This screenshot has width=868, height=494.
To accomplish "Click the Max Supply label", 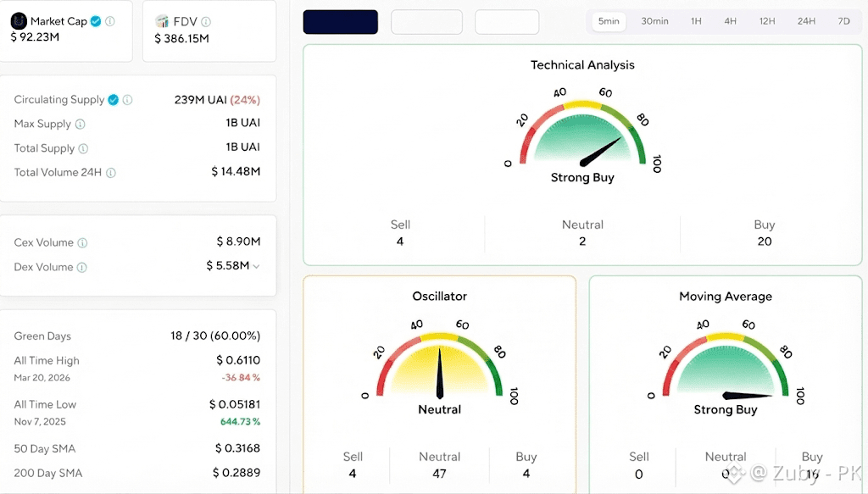I will pyautogui.click(x=42, y=124).
